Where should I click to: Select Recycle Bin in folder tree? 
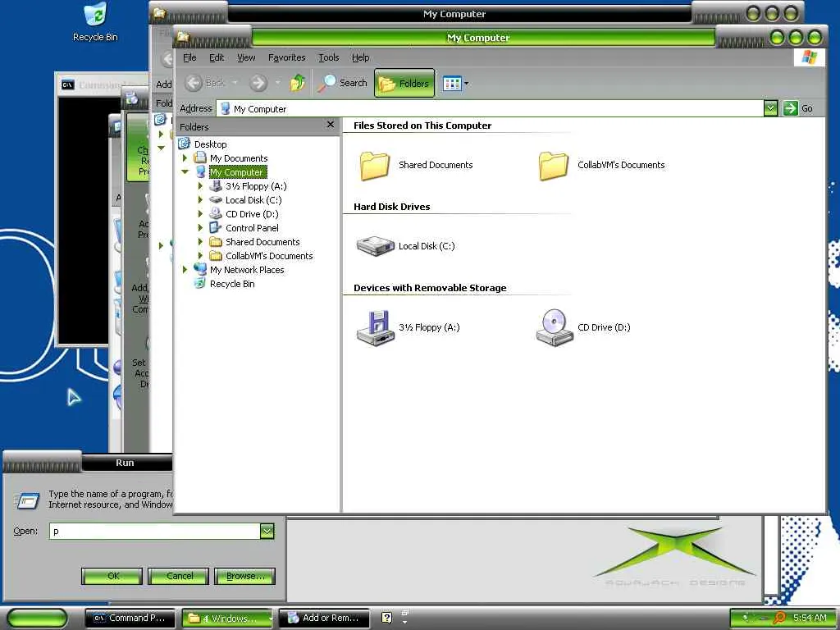[232, 283]
